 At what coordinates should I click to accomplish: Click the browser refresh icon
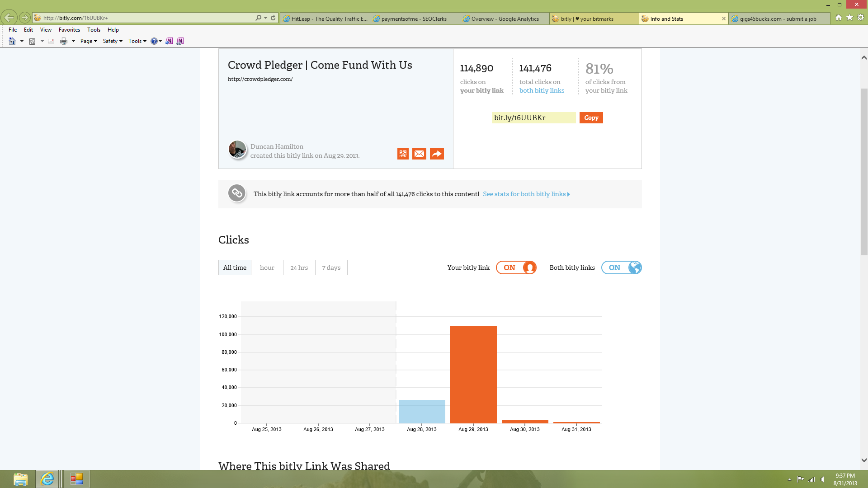pos(273,18)
